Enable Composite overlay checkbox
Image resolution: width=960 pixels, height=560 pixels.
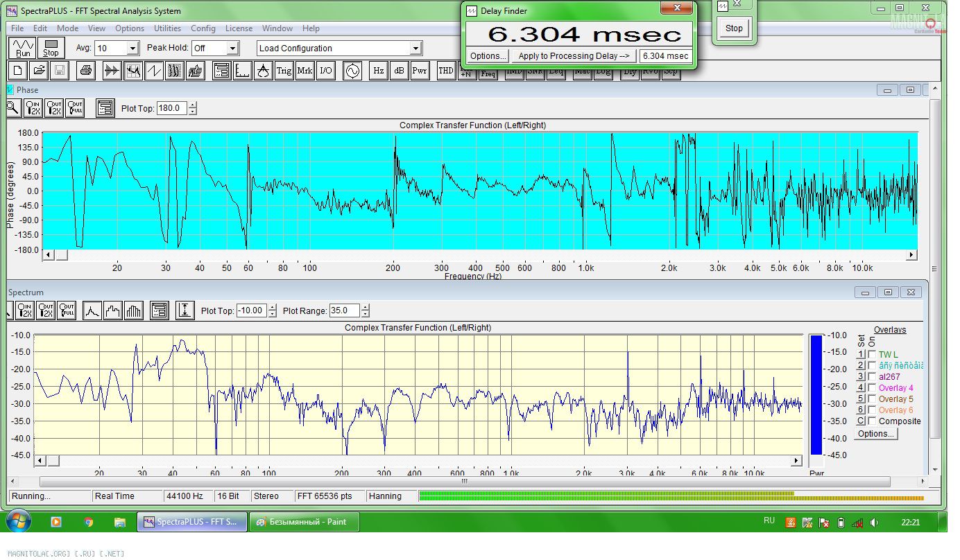click(872, 421)
